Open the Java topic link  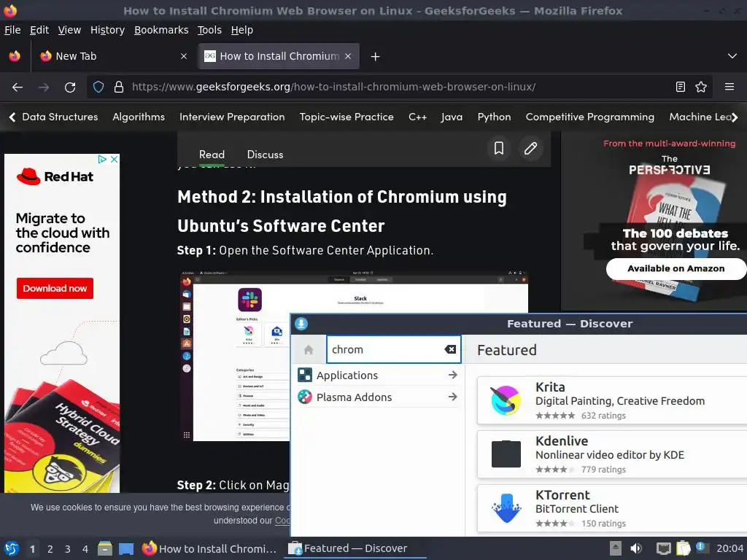tap(452, 117)
